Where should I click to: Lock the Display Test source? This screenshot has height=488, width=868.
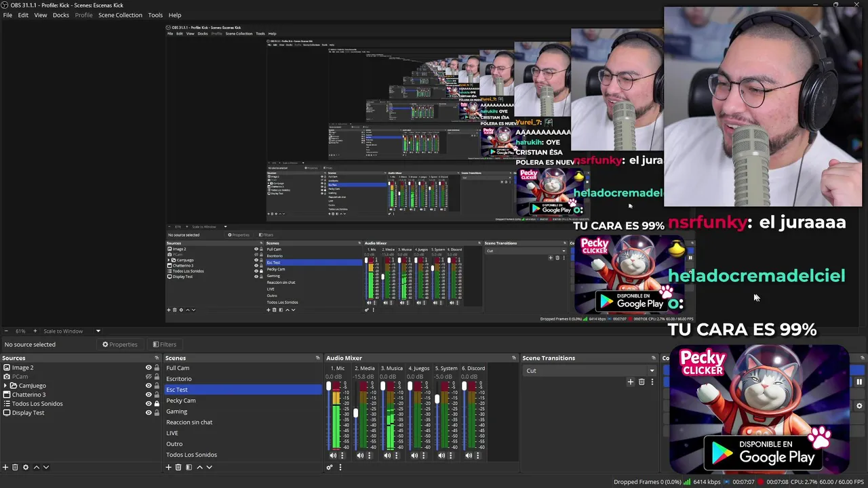click(x=157, y=413)
